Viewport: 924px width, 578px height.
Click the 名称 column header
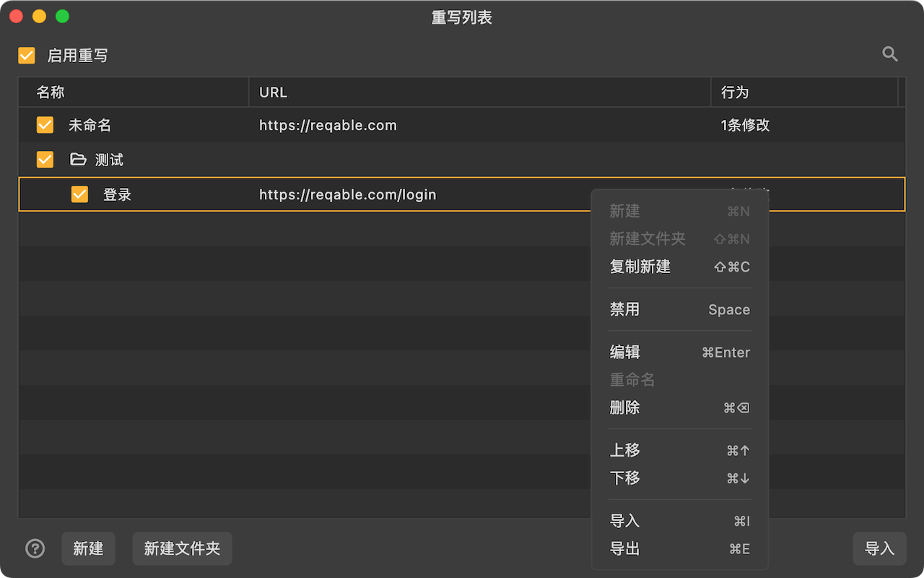tap(134, 92)
